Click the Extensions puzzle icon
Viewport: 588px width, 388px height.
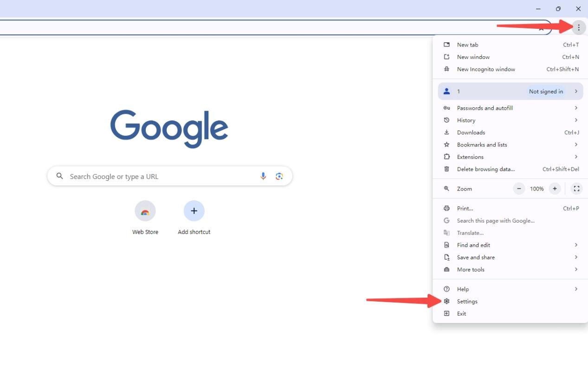point(446,157)
